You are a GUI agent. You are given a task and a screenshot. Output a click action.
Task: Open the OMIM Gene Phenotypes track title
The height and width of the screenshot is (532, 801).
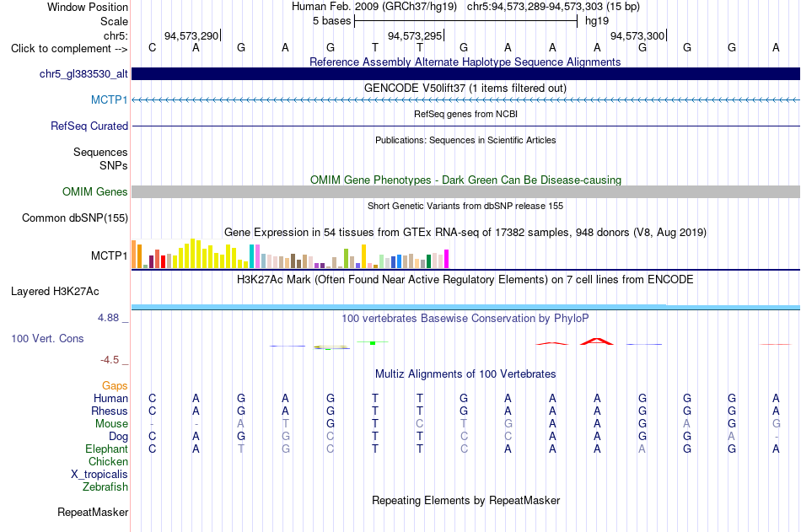tap(465, 180)
